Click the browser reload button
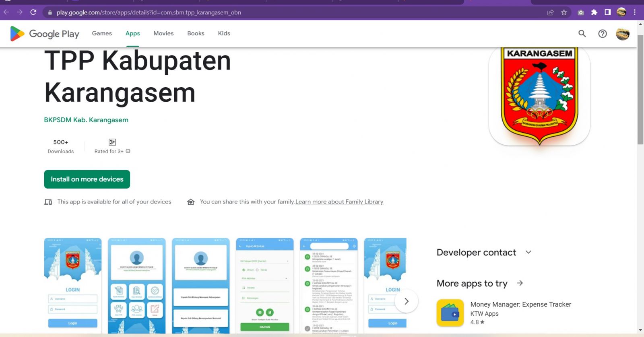 click(33, 12)
